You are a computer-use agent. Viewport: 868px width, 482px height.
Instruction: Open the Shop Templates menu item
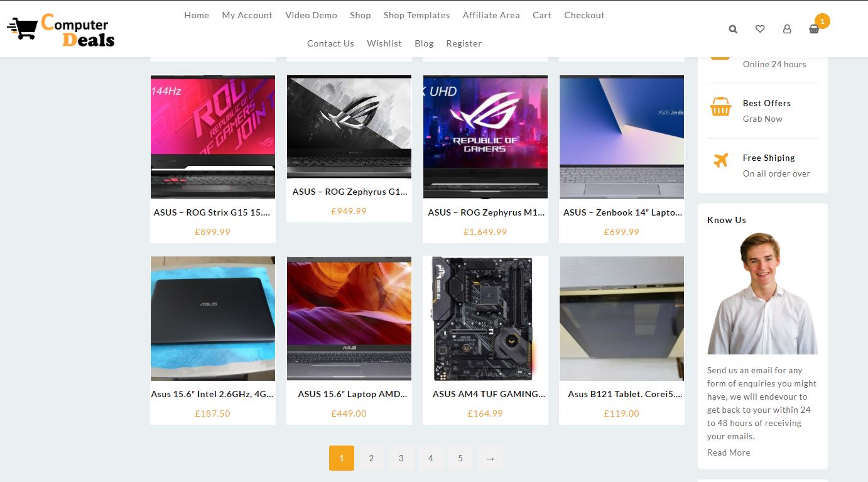(x=416, y=15)
